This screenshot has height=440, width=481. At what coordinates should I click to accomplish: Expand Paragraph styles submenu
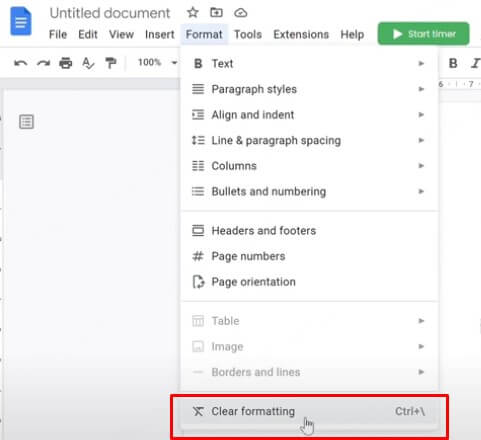309,89
